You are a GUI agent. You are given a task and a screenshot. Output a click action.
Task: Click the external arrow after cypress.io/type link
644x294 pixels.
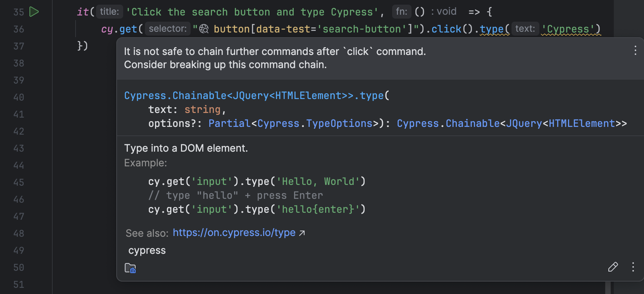click(302, 233)
